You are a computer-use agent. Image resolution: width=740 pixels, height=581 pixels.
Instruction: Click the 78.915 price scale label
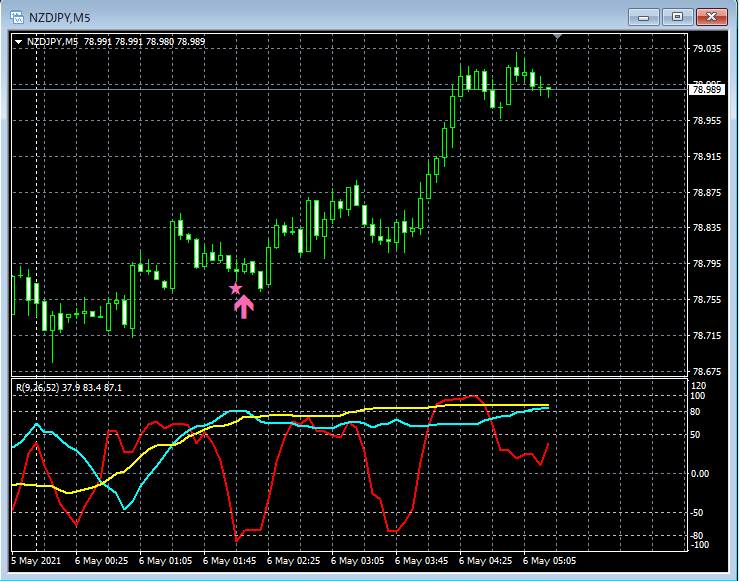(x=707, y=157)
